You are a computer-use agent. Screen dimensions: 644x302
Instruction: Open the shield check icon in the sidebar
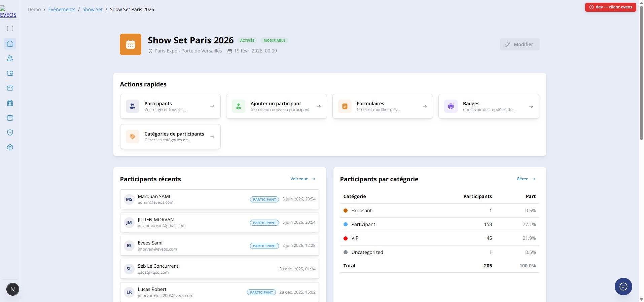pos(10,133)
